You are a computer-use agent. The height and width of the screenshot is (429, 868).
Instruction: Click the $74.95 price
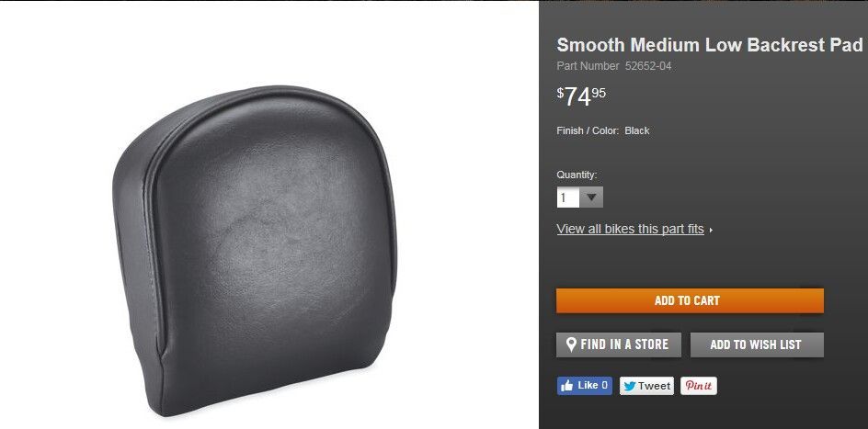581,96
